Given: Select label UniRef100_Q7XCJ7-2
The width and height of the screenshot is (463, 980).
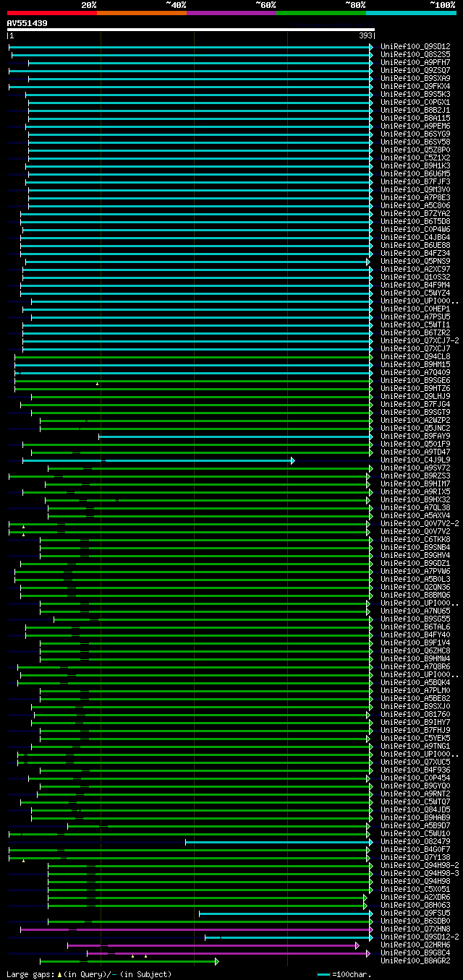Looking at the screenshot, I should [420, 341].
